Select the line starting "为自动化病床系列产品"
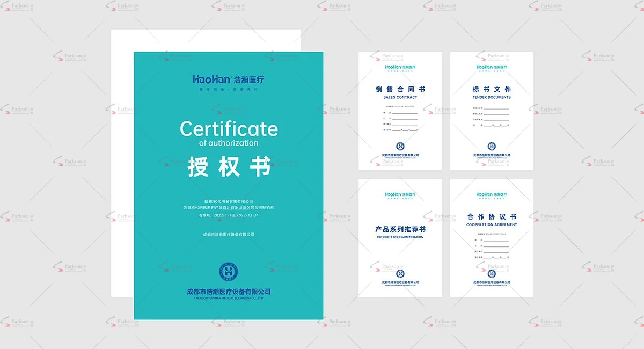Screen dimensions: 644x349 [x=229, y=207]
